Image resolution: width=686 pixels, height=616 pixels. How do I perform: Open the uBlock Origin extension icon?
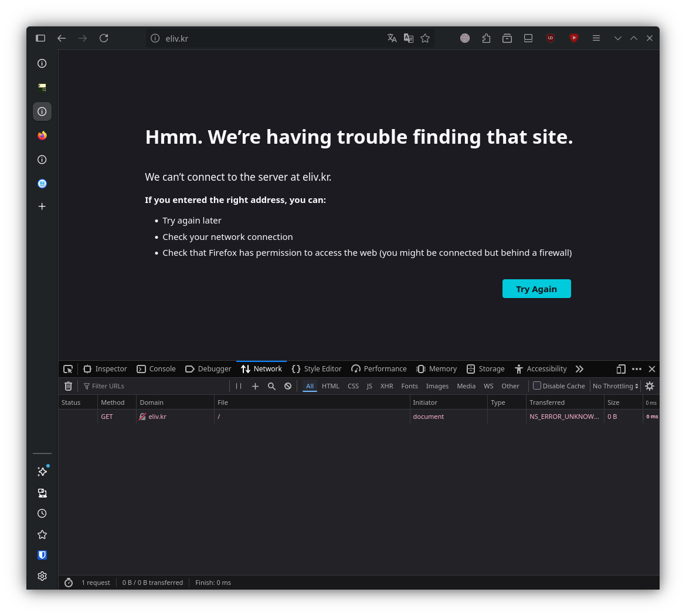click(x=550, y=38)
